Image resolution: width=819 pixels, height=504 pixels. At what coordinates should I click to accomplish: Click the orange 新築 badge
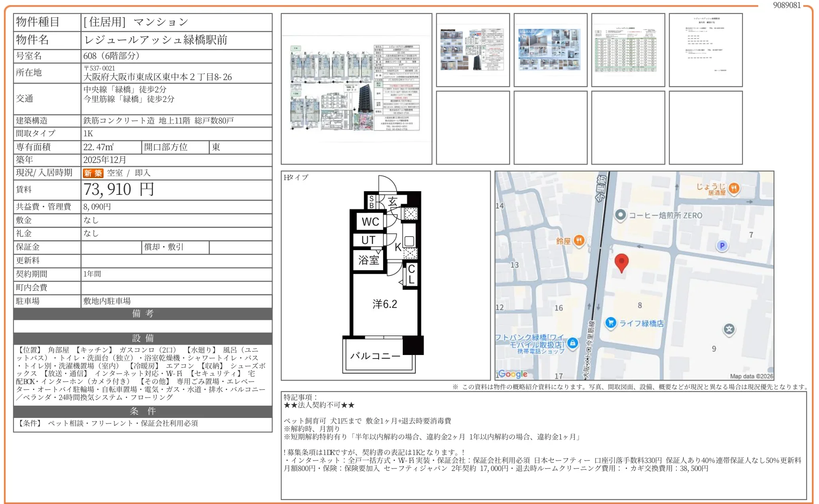93,173
